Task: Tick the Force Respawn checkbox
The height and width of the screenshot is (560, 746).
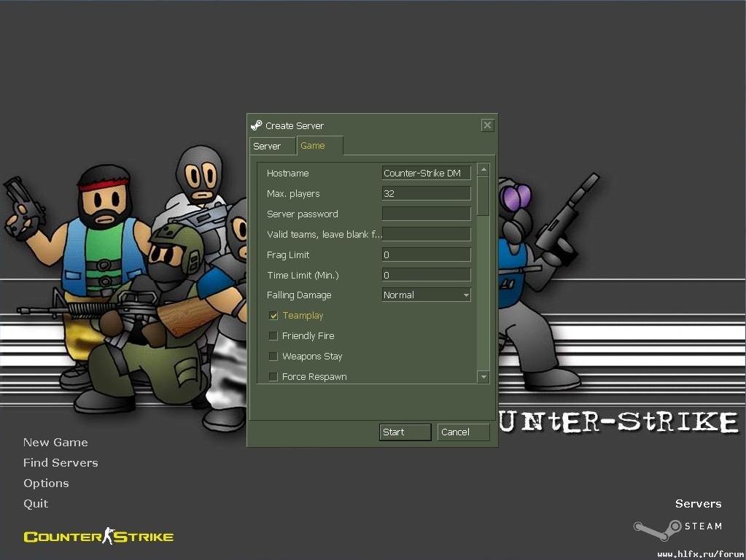Action: (x=273, y=377)
